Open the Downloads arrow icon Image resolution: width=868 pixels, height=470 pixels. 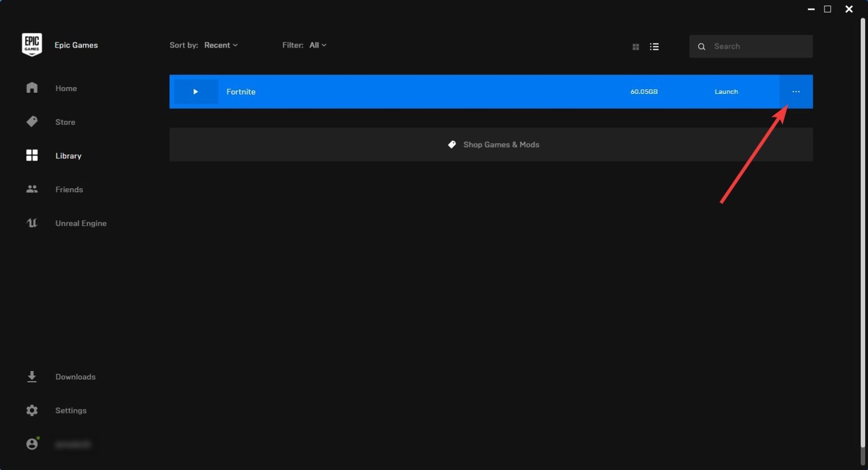32,377
